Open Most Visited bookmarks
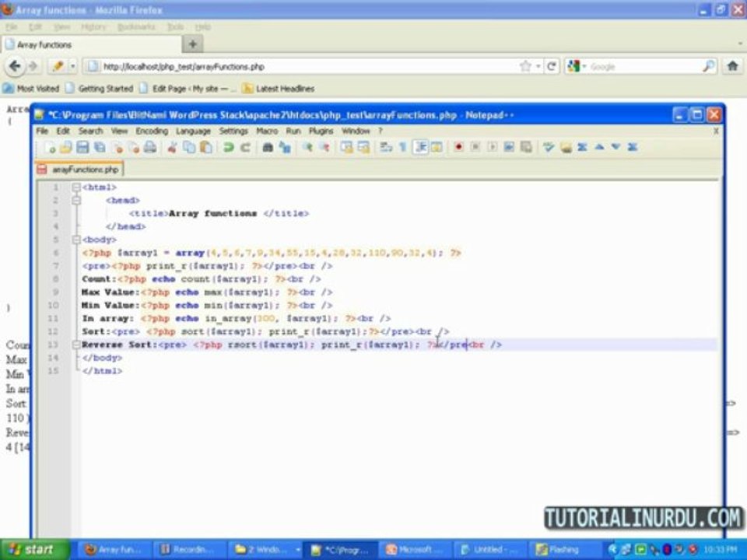The width and height of the screenshot is (747, 560). [x=31, y=88]
